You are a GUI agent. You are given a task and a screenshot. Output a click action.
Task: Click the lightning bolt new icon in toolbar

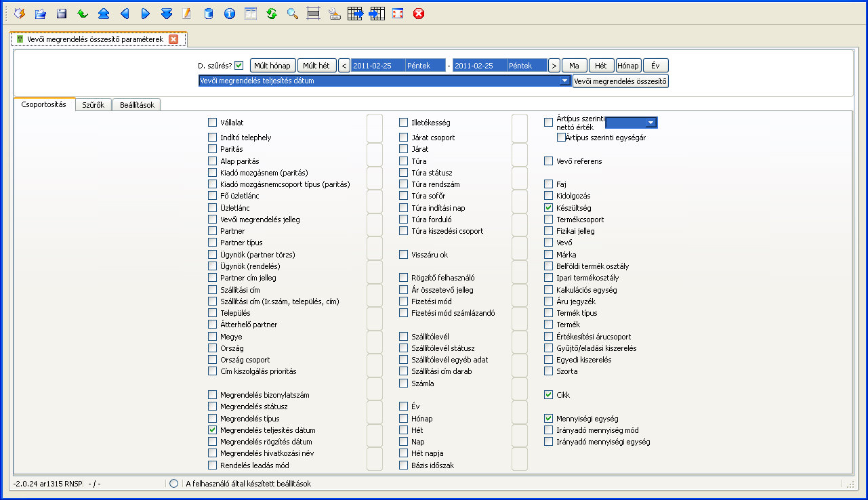click(x=20, y=13)
